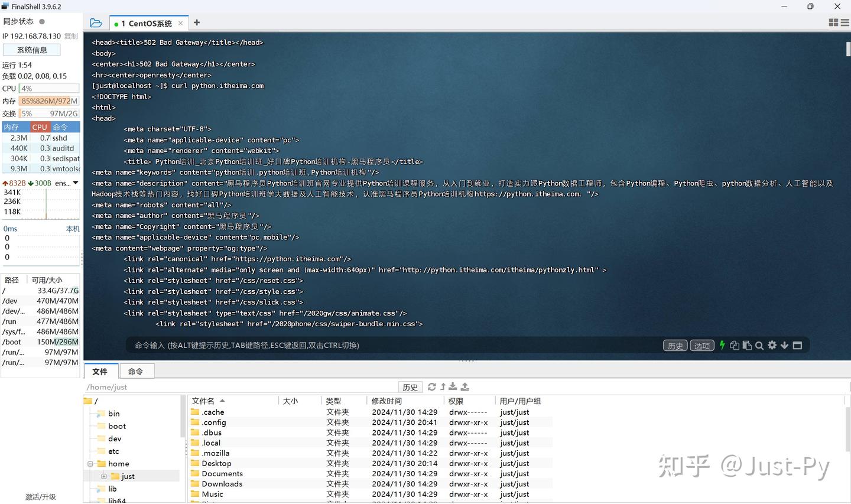The width and height of the screenshot is (851, 504).
Task: Close the CentOS系统 session tab
Action: (x=180, y=23)
